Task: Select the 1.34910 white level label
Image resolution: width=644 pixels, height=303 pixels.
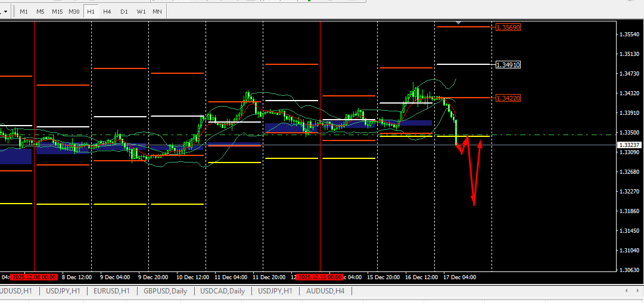Action: pyautogui.click(x=508, y=65)
